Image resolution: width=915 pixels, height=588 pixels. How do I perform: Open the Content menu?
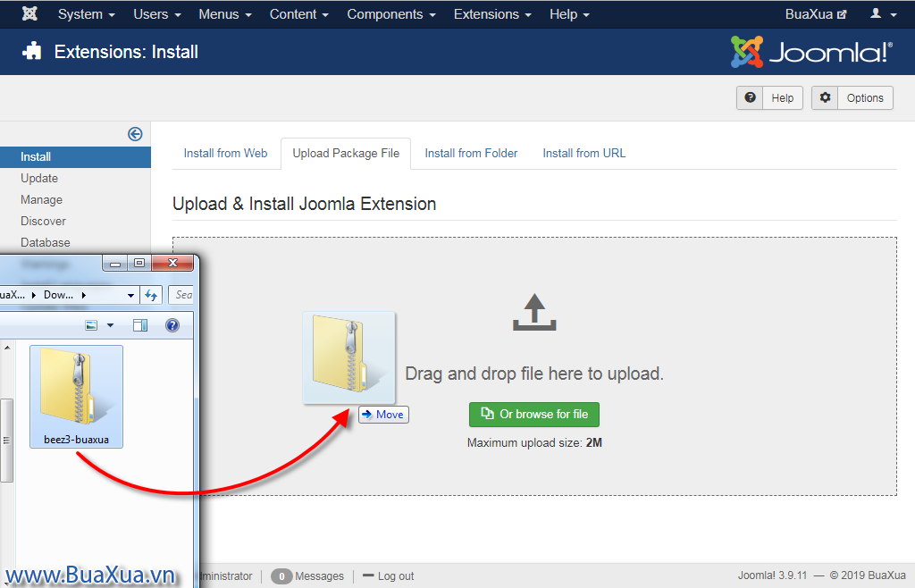tap(298, 14)
